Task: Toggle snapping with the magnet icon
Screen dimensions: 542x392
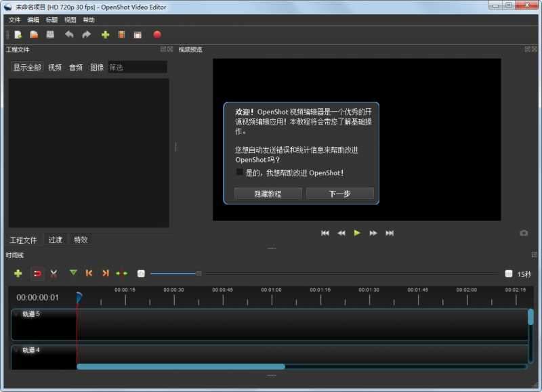Action: 37,274
